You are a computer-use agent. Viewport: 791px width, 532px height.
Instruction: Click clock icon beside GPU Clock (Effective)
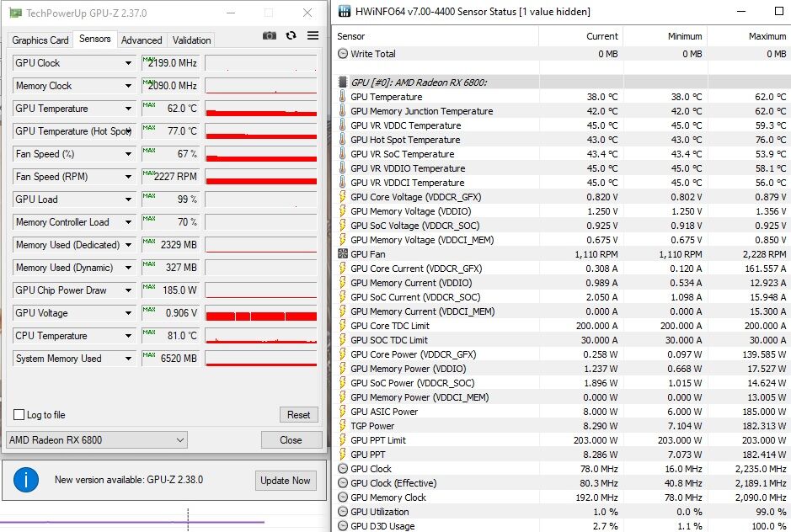(x=343, y=482)
